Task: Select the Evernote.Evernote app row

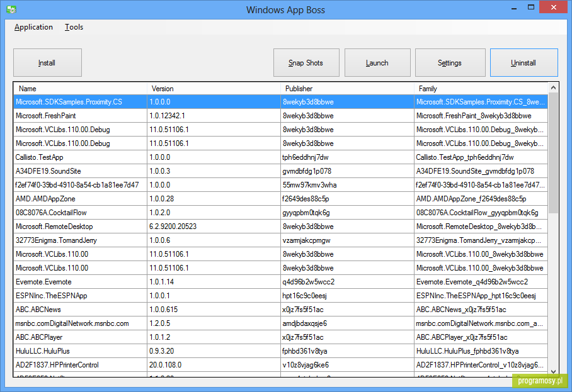Action: [x=280, y=282]
